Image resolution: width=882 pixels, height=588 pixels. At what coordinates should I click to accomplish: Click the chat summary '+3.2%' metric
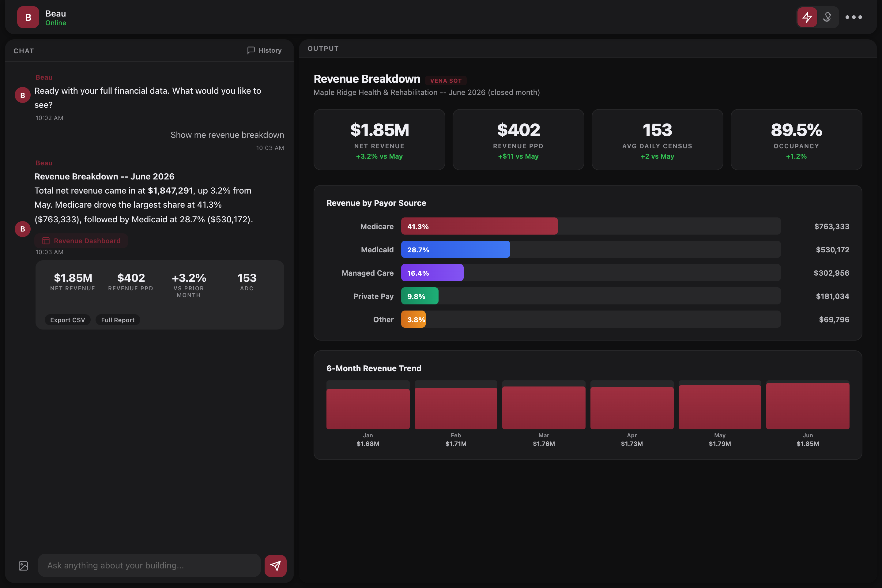point(189,278)
